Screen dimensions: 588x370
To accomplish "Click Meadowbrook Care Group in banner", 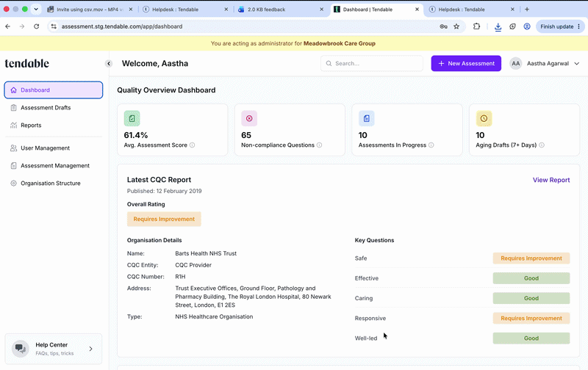I will tap(340, 43).
